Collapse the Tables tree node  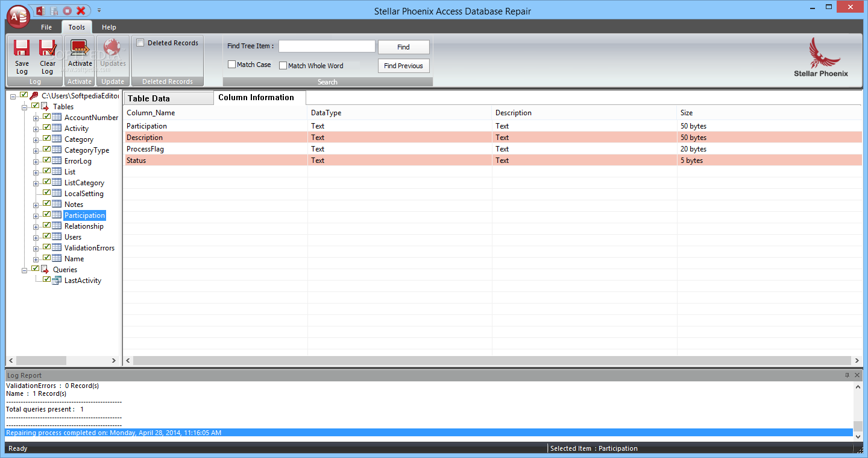click(25, 107)
